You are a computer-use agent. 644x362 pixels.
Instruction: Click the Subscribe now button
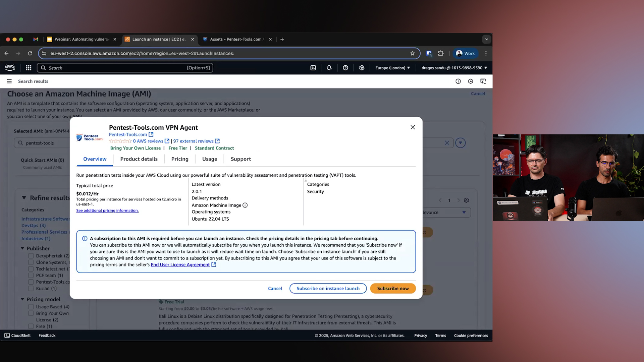click(x=393, y=288)
